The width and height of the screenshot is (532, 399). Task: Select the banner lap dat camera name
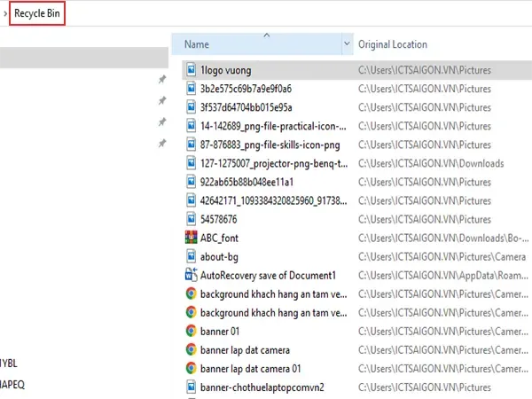coord(245,350)
